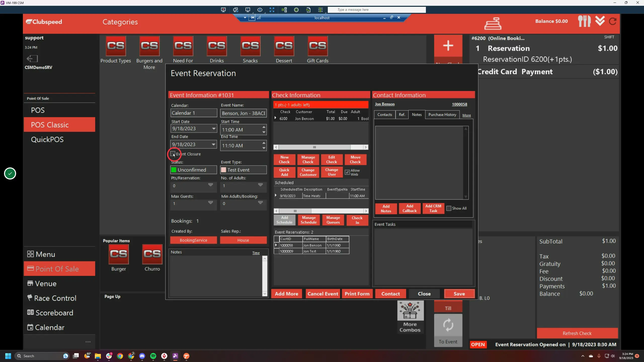The image size is (644, 362).
Task: Click the logout icon under support
Action: tap(32, 59)
